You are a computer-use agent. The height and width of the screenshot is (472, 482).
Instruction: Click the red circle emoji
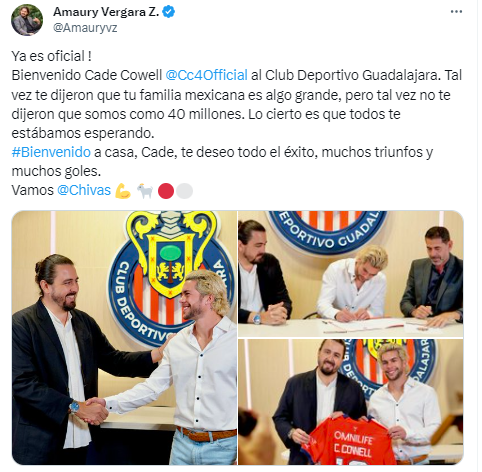coord(166,191)
